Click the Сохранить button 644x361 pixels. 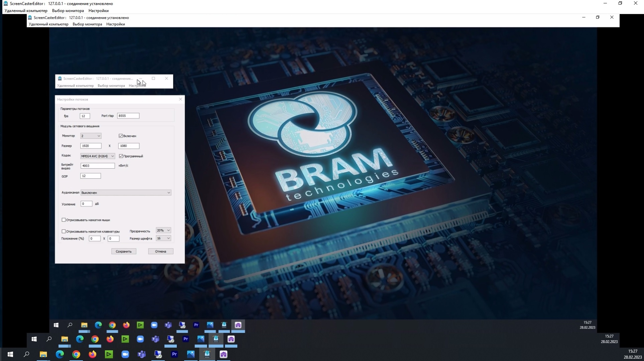tap(123, 251)
